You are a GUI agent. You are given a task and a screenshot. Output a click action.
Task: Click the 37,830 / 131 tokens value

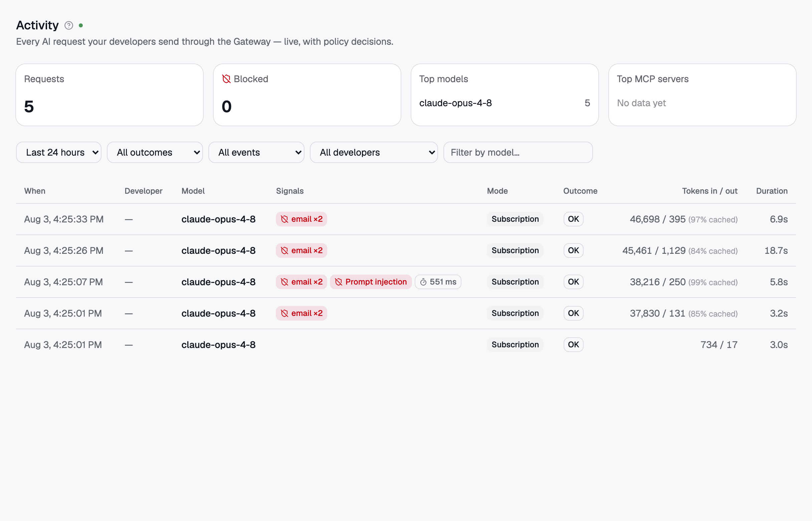657,314
